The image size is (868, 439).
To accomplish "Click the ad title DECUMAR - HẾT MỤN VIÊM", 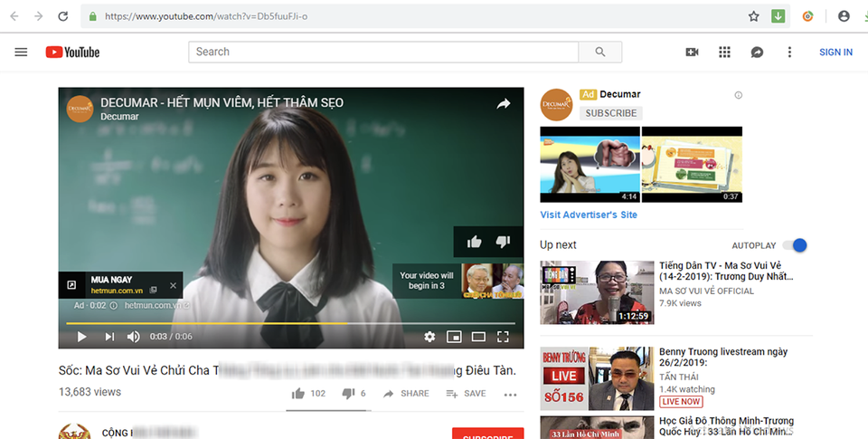I will point(222,102).
